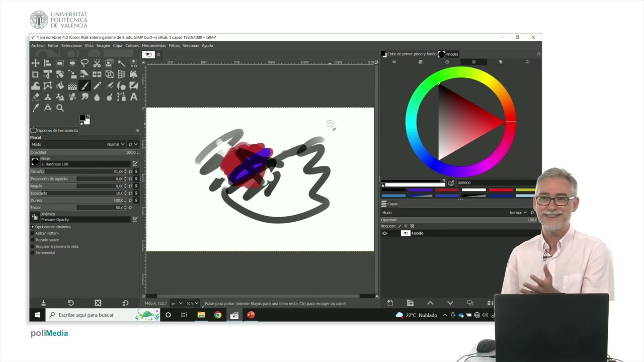Viewport: 644px width, 362px height.
Task: Select the Heal bandage tool
Action: coord(72,97)
